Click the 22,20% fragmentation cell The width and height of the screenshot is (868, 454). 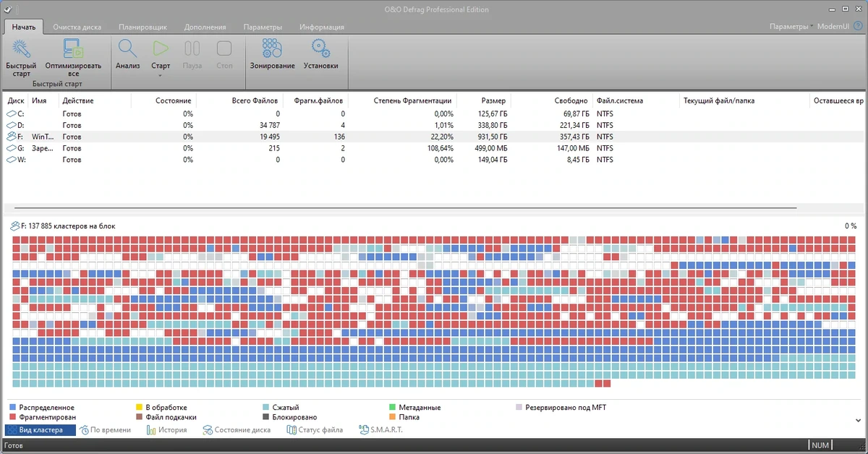[441, 136]
